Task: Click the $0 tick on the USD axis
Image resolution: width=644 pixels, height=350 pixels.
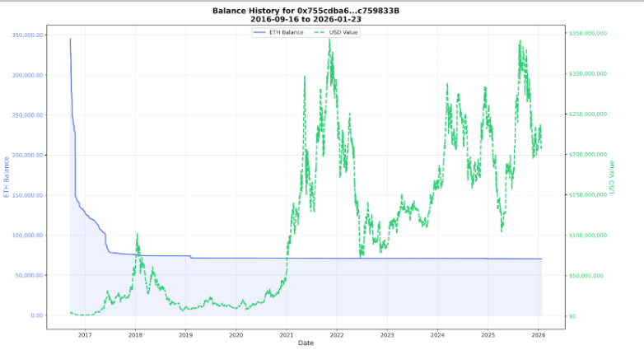Action: point(572,316)
